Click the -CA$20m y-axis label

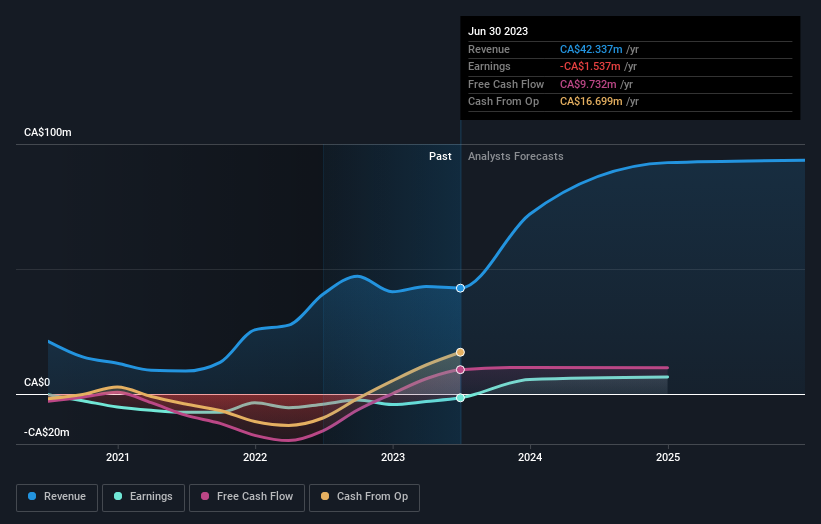47,432
